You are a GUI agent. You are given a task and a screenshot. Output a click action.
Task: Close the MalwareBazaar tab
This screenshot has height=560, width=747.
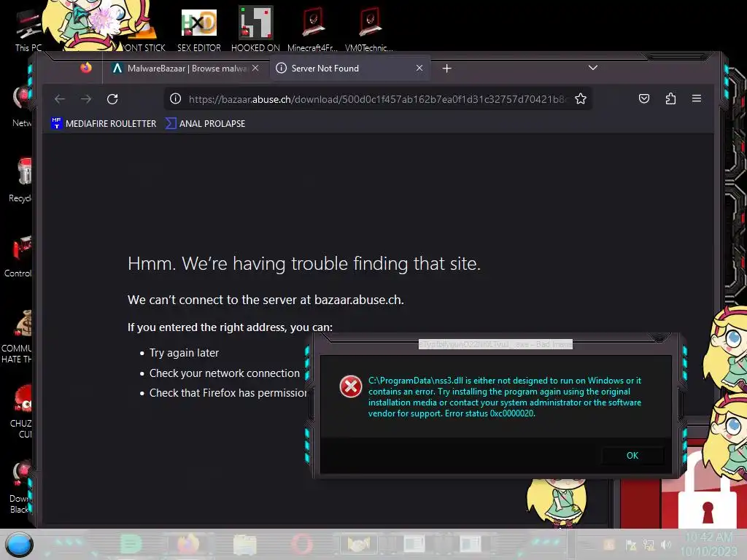(x=255, y=68)
